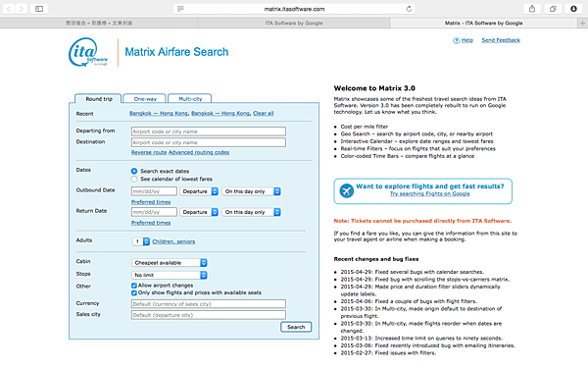Image resolution: width=588 pixels, height=368 pixels.
Task: Click the airplane icon in Google Flights banner
Action: (x=347, y=190)
